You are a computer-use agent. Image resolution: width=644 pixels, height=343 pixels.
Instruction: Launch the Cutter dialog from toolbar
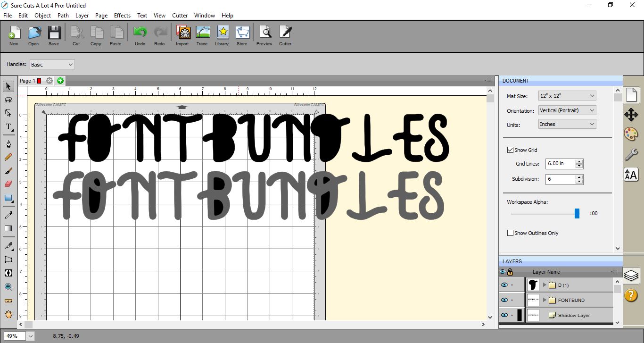tap(285, 35)
